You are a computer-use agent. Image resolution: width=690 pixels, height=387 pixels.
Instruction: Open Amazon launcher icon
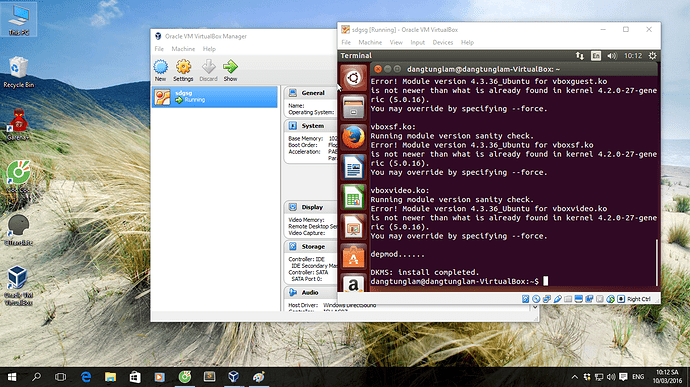coord(353,283)
